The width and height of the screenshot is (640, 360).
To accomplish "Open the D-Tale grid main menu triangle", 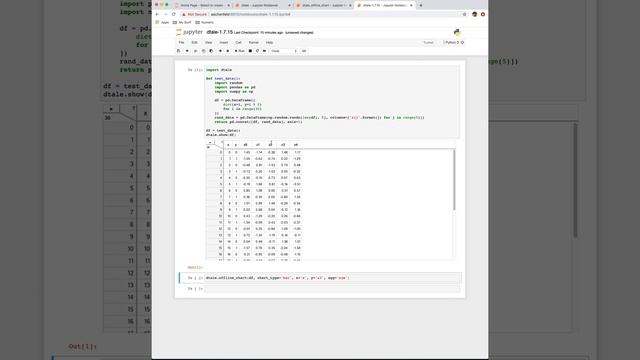I will tap(222, 142).
